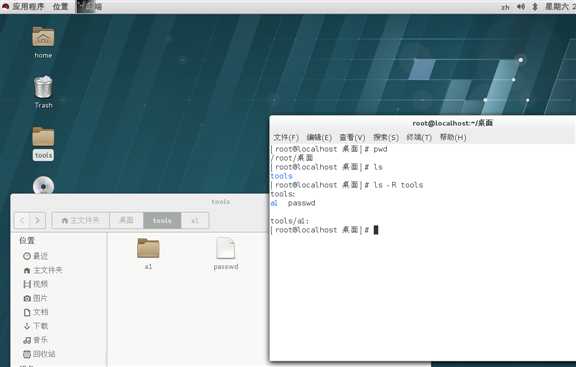The width and height of the screenshot is (576, 367).
Task: Click the '/root/桌面' line in terminal
Action: click(x=292, y=158)
